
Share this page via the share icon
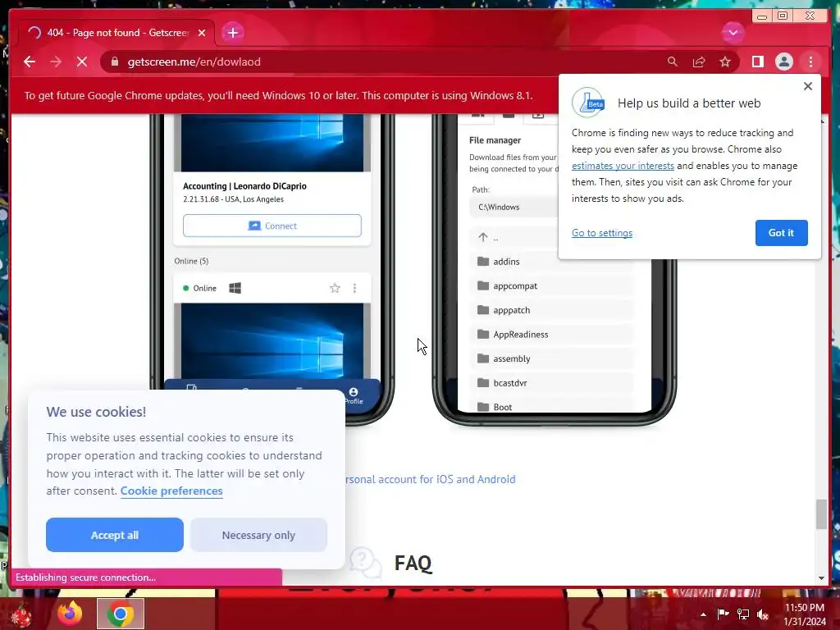pos(699,62)
